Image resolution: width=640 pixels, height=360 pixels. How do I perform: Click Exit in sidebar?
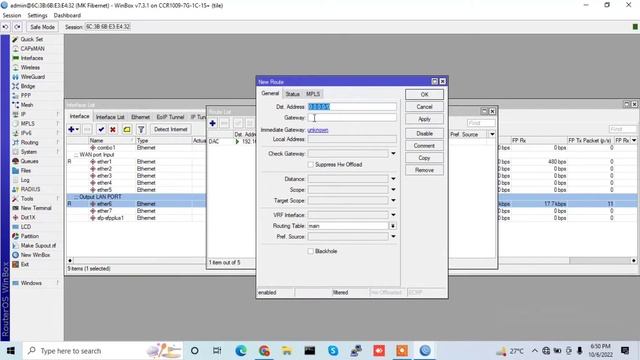[x=24, y=264]
